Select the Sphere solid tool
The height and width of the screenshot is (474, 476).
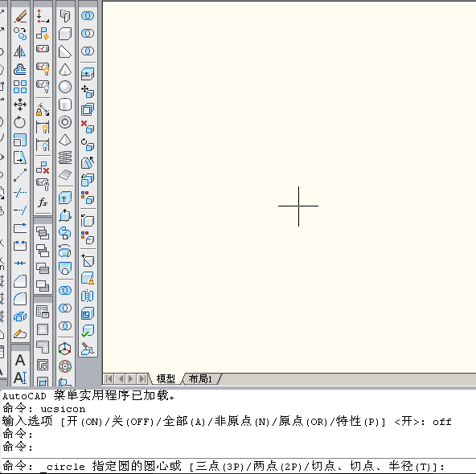pyautogui.click(x=65, y=87)
